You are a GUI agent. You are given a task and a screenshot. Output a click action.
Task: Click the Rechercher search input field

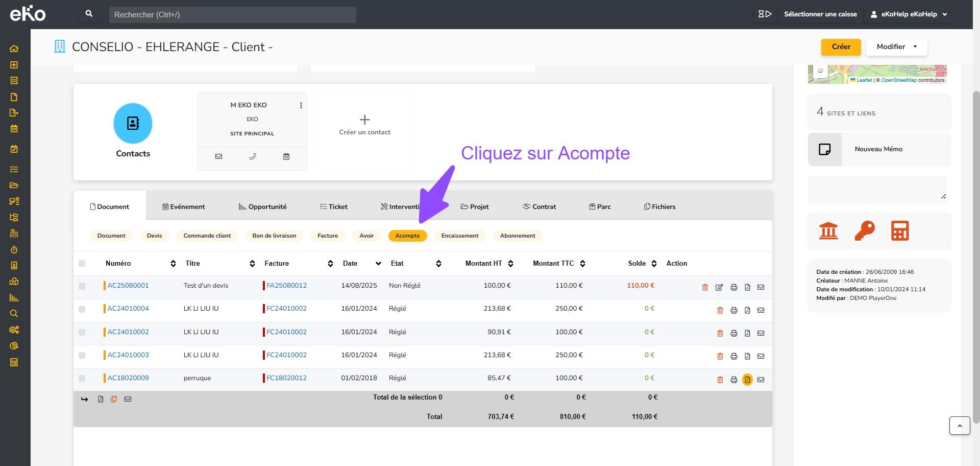232,15
